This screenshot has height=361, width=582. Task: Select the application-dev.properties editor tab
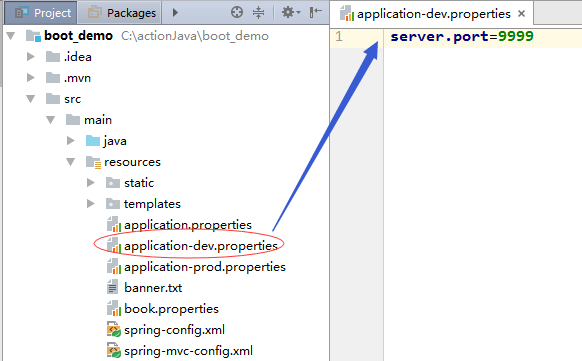pyautogui.click(x=432, y=14)
